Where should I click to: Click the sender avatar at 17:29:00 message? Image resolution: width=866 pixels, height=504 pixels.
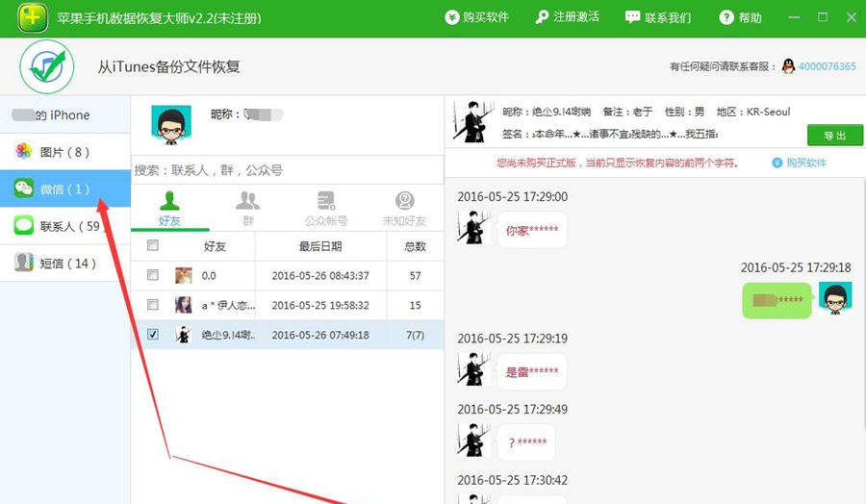473,227
